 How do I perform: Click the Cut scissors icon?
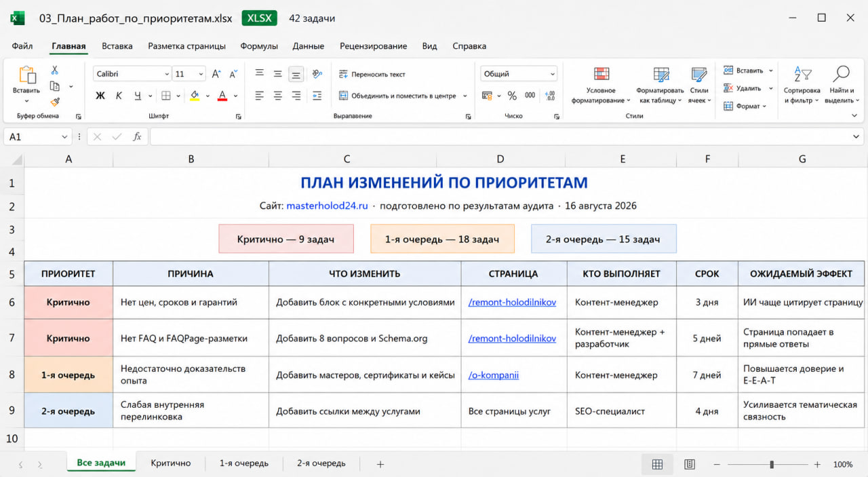[54, 70]
